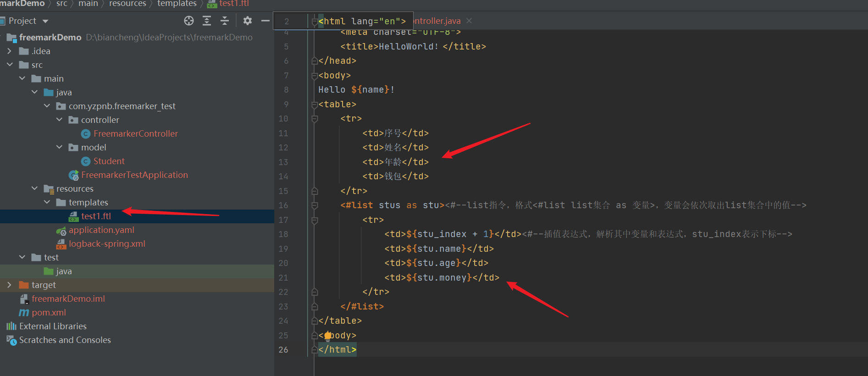This screenshot has height=376, width=868.
Task: Collapse the resources folder
Action: 34,188
